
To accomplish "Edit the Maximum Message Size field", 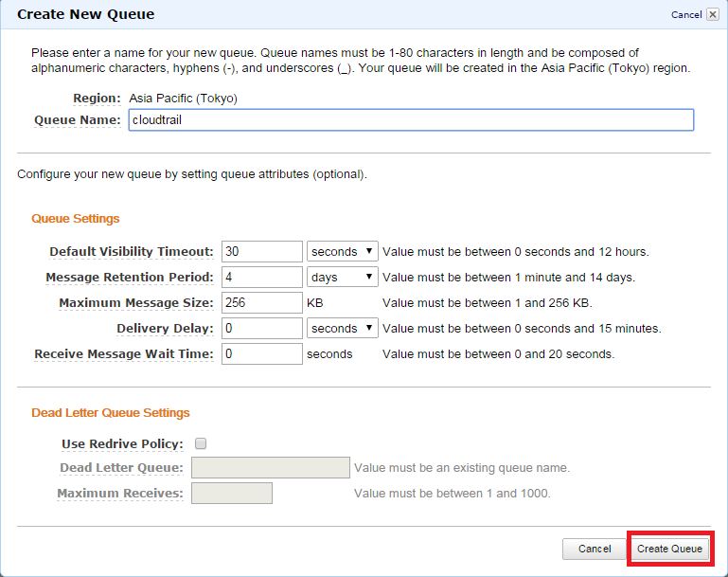I will coord(262,302).
